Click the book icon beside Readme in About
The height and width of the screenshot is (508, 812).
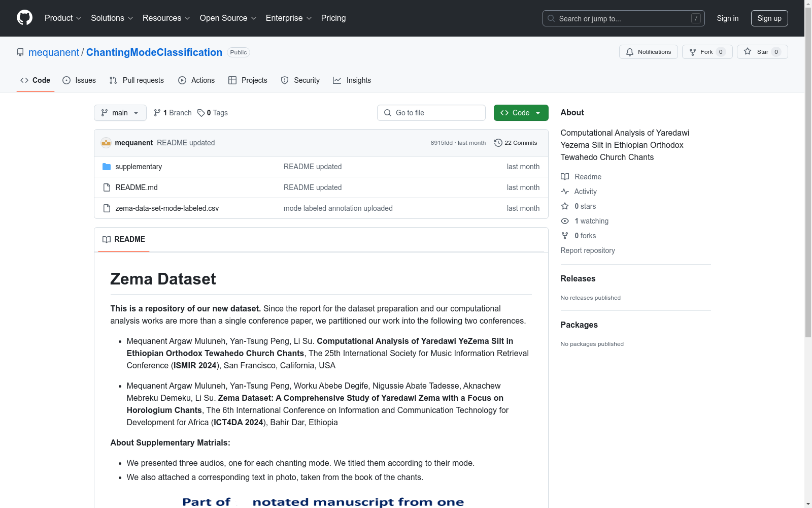pyautogui.click(x=565, y=177)
